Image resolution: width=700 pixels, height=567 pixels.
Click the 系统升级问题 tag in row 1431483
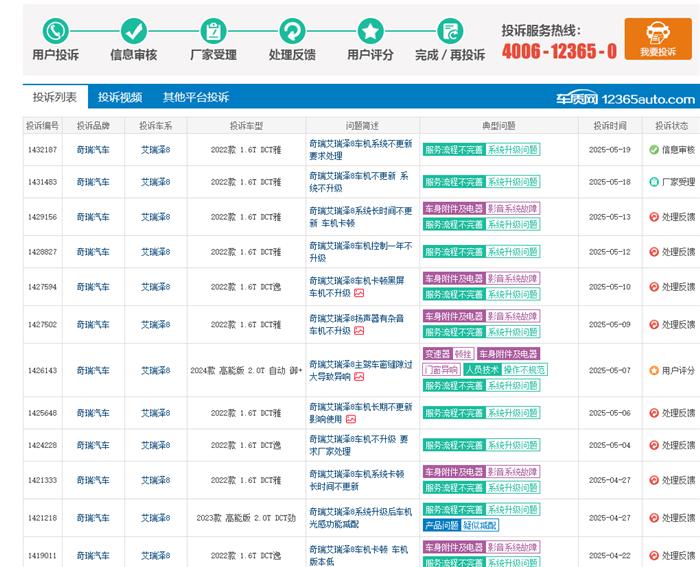tap(512, 182)
